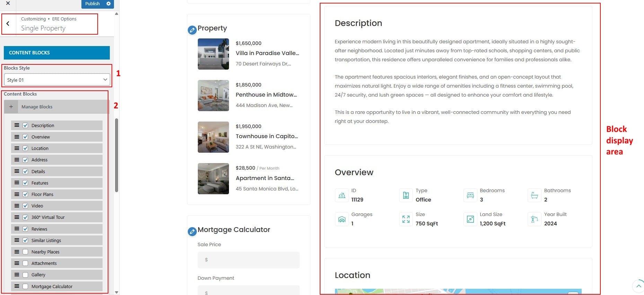Expand the Manage Blocks plus toggle
Viewport: 644px width, 295px height.
(x=11, y=107)
